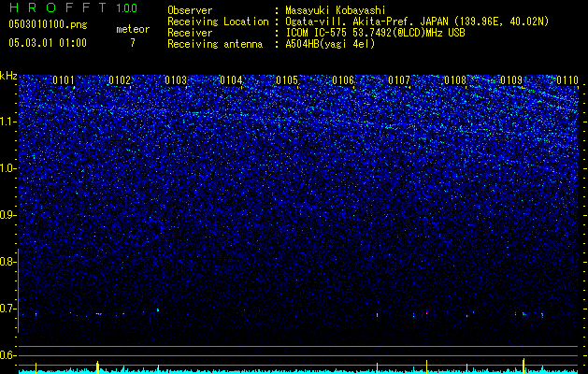Click the 0105 time marker

(287, 80)
